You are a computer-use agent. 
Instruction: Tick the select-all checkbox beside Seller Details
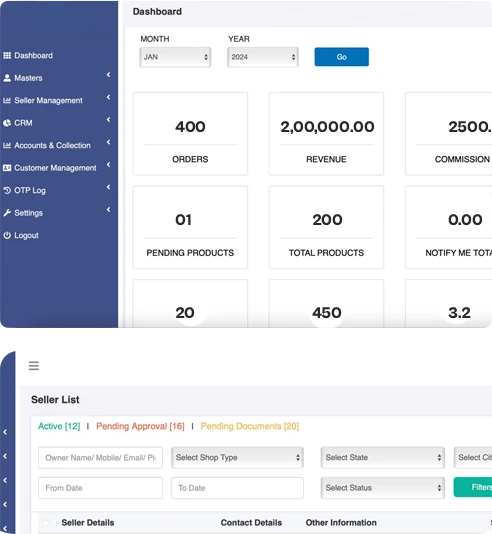46,523
